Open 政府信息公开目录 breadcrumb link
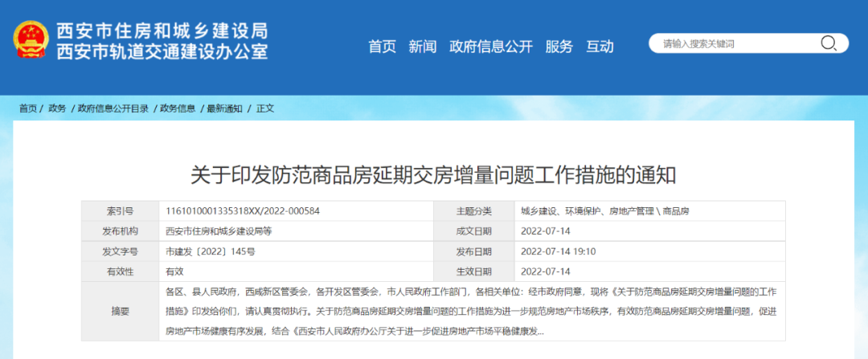The image size is (868, 359). click(113, 108)
